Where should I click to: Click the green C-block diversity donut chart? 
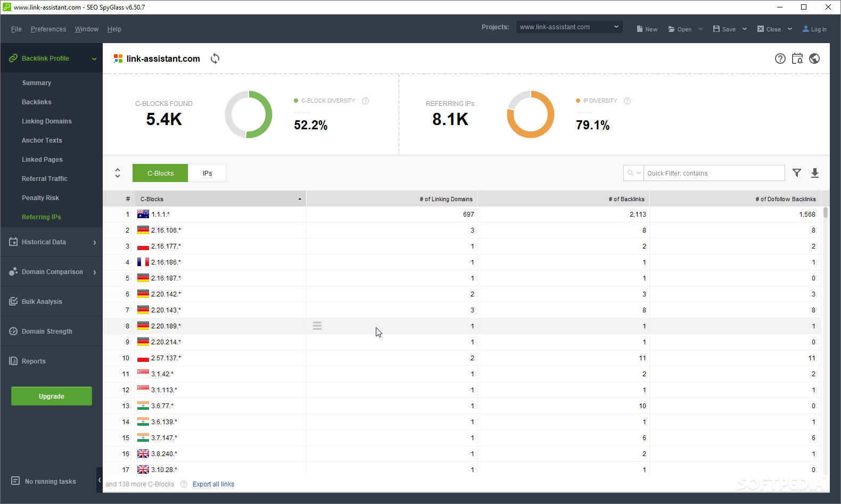(249, 114)
